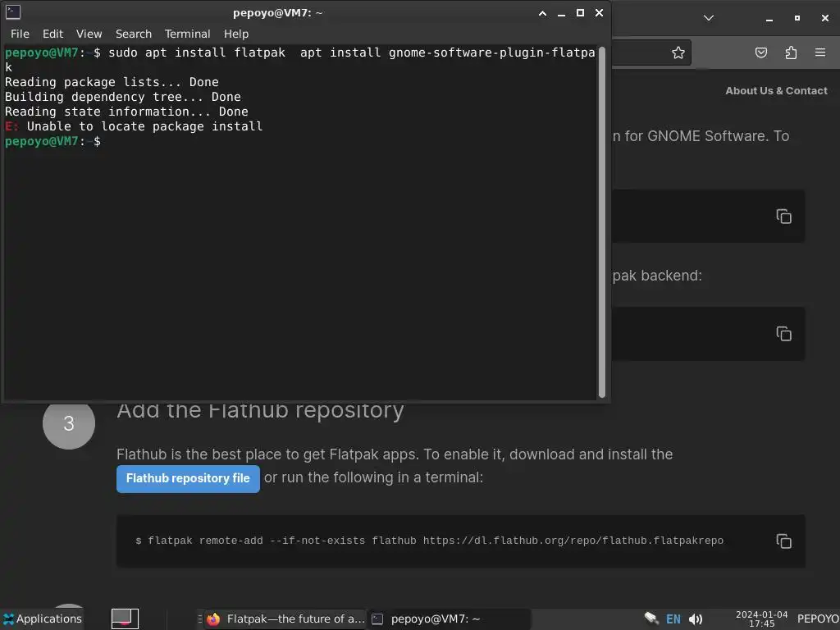Screen dimensions: 840x630
Task: Switch to Firefox Flatpak taskbar entry
Action: tap(285, 619)
